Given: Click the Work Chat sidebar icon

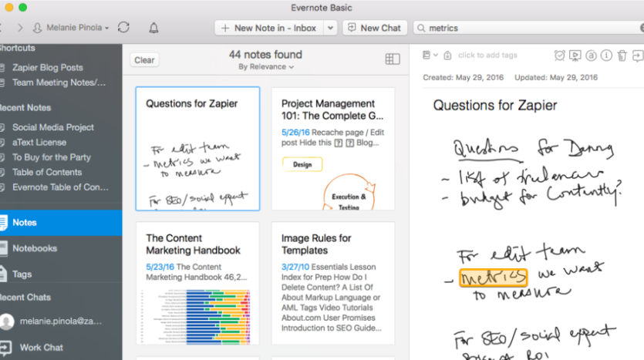Looking at the screenshot, I should (5, 348).
